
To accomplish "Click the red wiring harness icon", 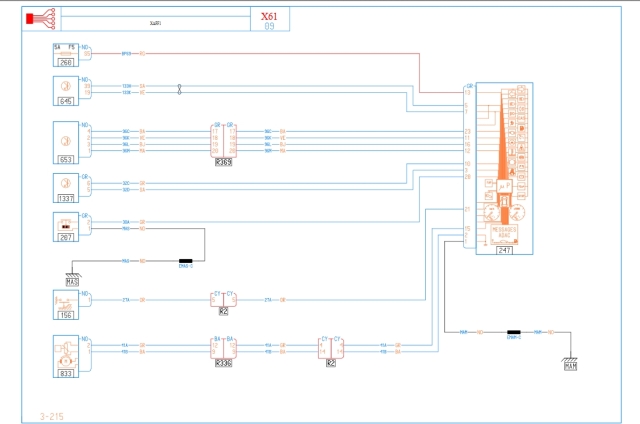I will pos(39,19).
